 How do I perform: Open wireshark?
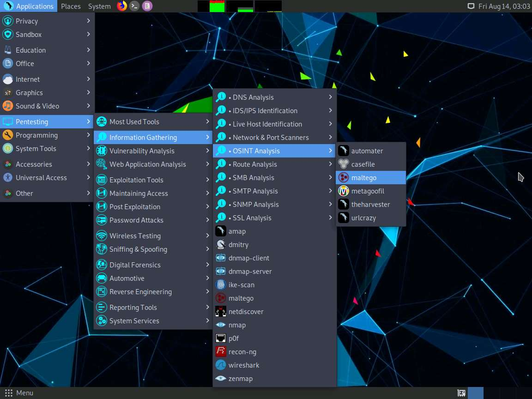(274, 365)
